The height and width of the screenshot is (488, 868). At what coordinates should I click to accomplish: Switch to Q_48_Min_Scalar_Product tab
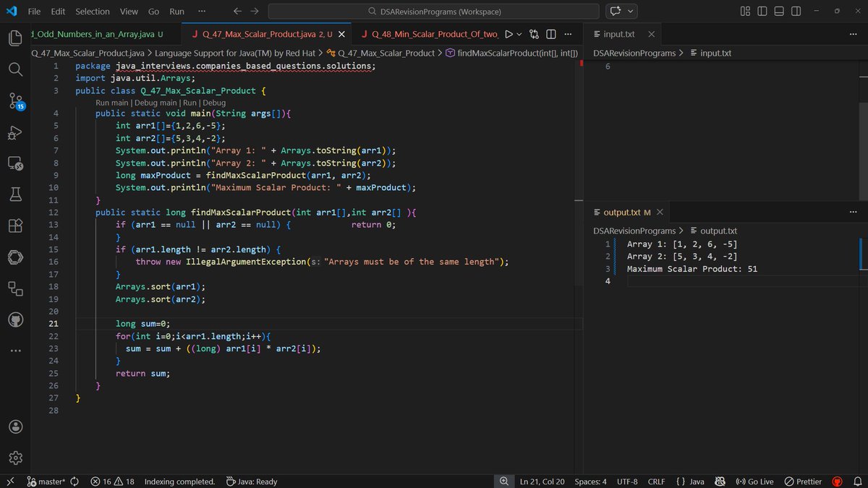[x=430, y=34]
